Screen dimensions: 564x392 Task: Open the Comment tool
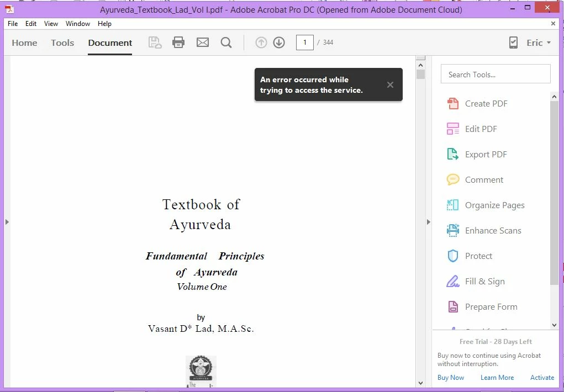click(475, 179)
